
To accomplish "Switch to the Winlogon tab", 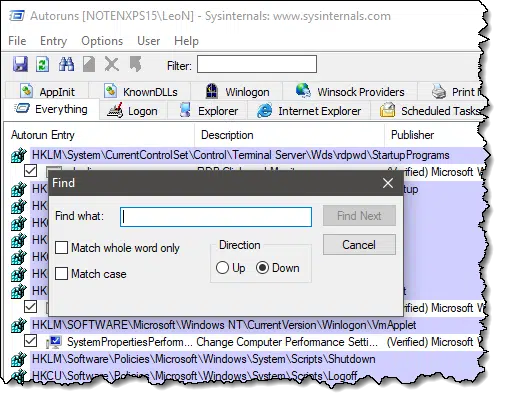I will click(237, 91).
